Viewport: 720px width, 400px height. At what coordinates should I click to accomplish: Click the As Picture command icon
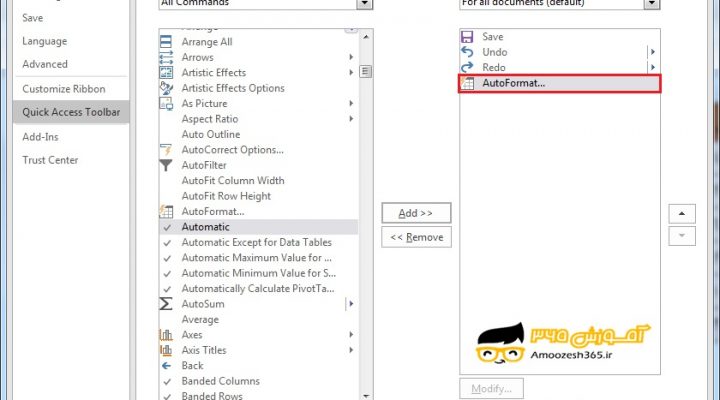[x=166, y=104]
